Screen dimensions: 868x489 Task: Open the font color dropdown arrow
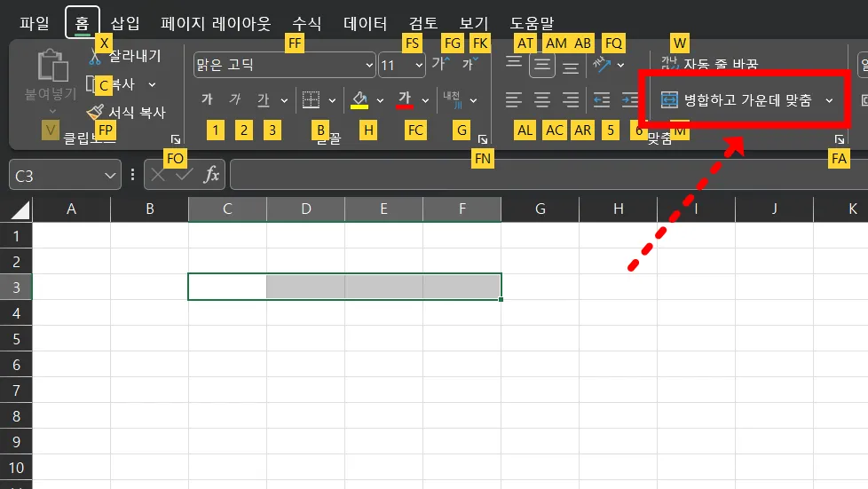point(425,100)
